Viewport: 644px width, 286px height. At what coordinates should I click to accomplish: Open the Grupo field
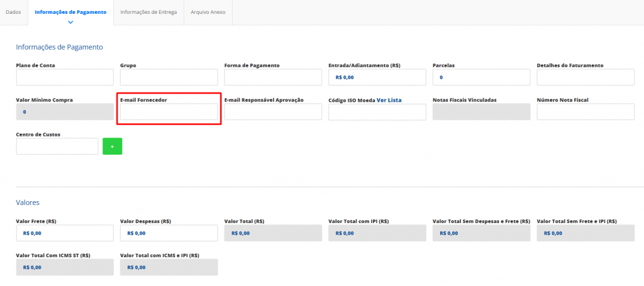[169, 77]
